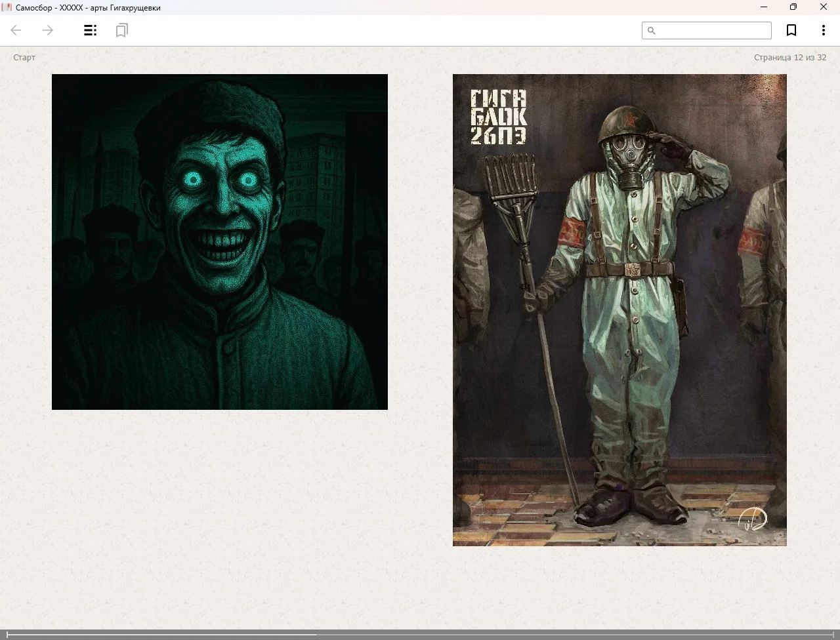
Task: Show the bookmarks list panel
Action: click(121, 30)
